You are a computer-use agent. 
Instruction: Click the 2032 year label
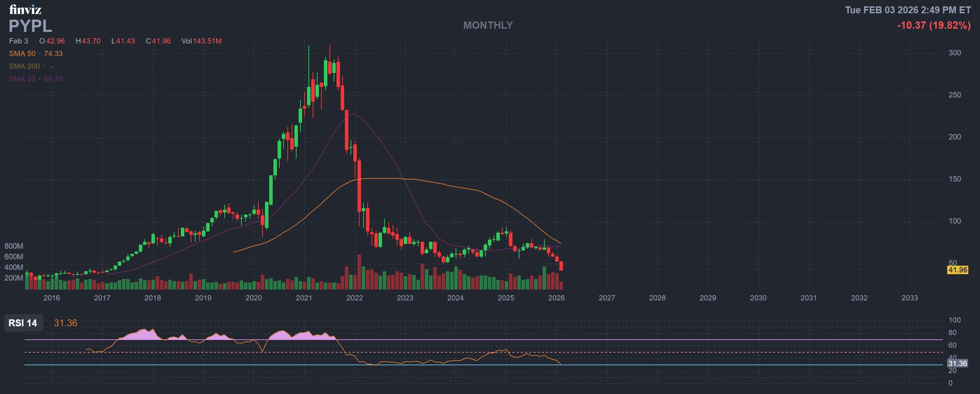(860, 298)
